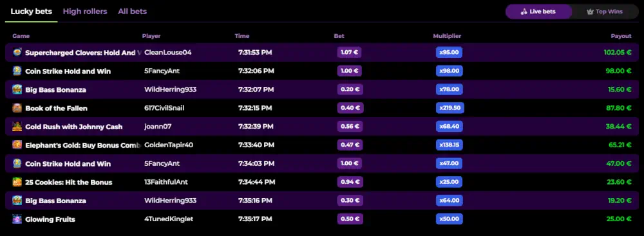Click the x219.50 multiplier badge

tap(450, 108)
